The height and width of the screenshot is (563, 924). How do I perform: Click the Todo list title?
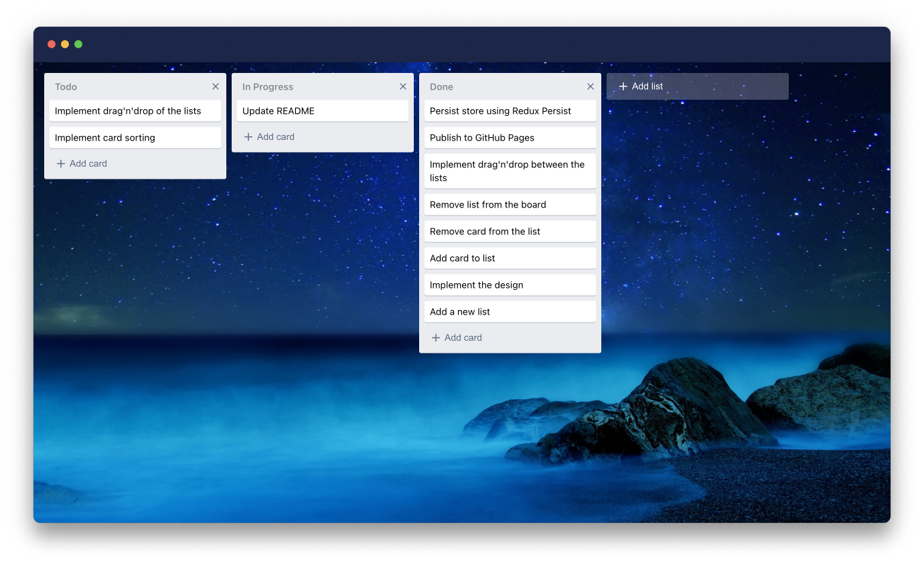coord(66,86)
